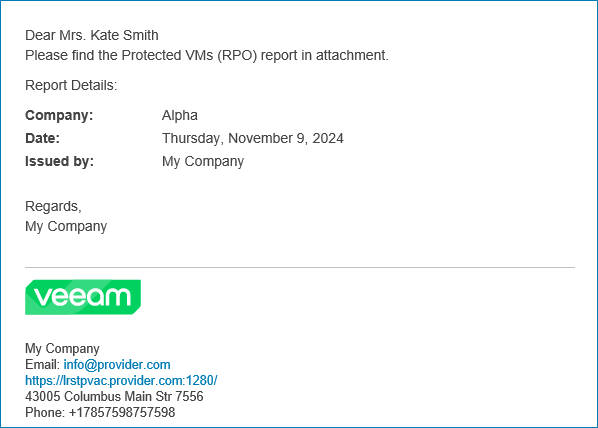
Task: Click My Company signature under Regards
Action: (x=66, y=226)
